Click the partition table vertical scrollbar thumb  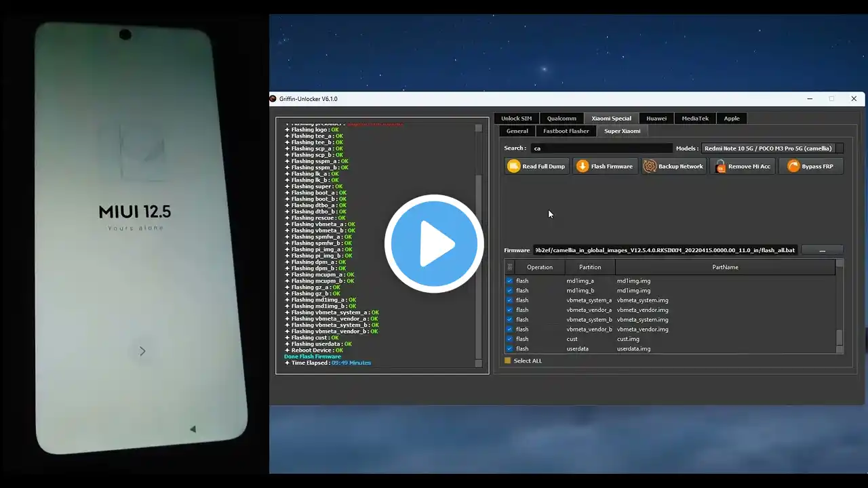[840, 338]
